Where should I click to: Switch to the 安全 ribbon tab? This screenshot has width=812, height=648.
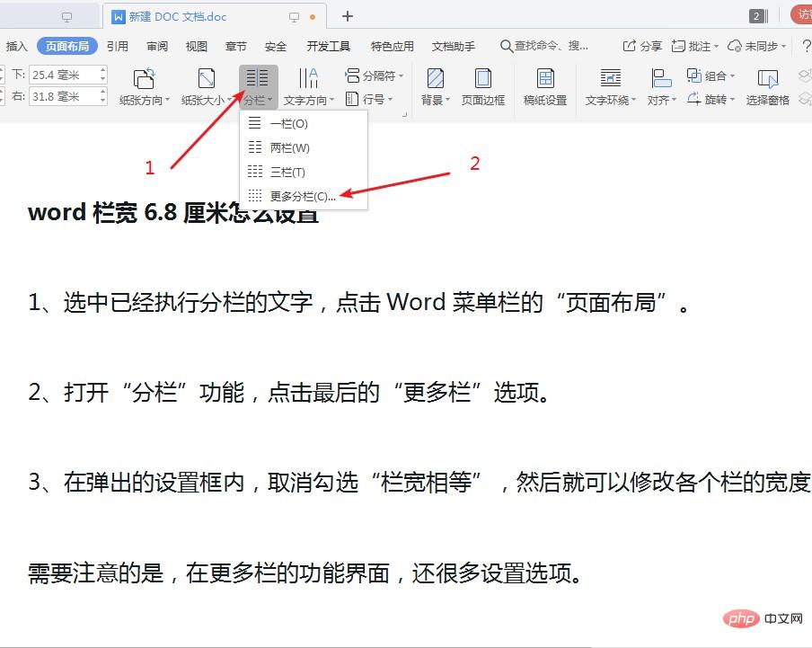[x=275, y=47]
